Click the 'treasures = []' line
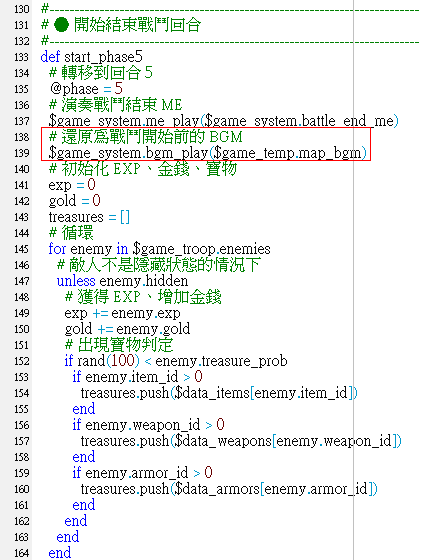425x560 pixels. coord(89,217)
